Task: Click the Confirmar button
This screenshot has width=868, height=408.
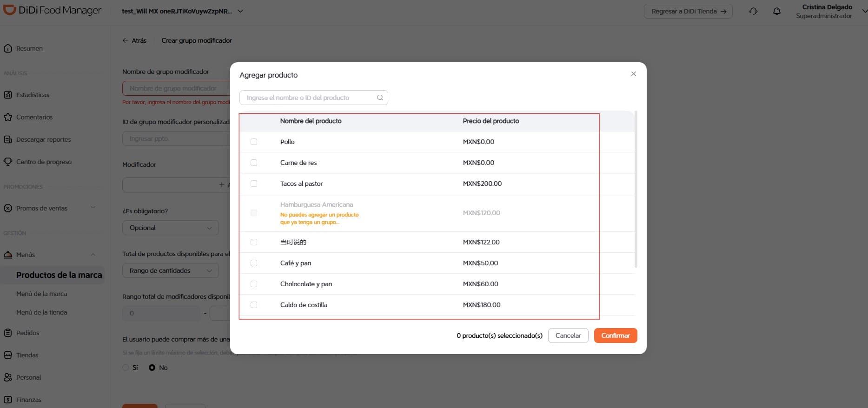Action: point(616,336)
